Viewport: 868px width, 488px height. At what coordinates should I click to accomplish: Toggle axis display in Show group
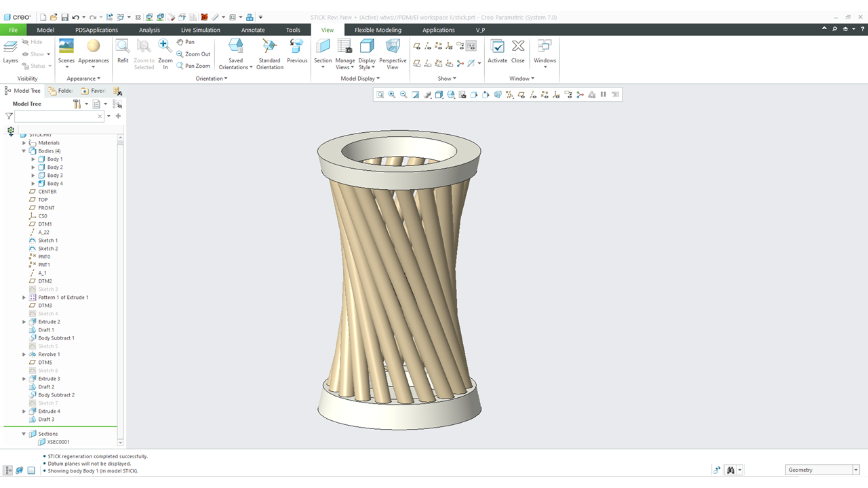[x=428, y=46]
